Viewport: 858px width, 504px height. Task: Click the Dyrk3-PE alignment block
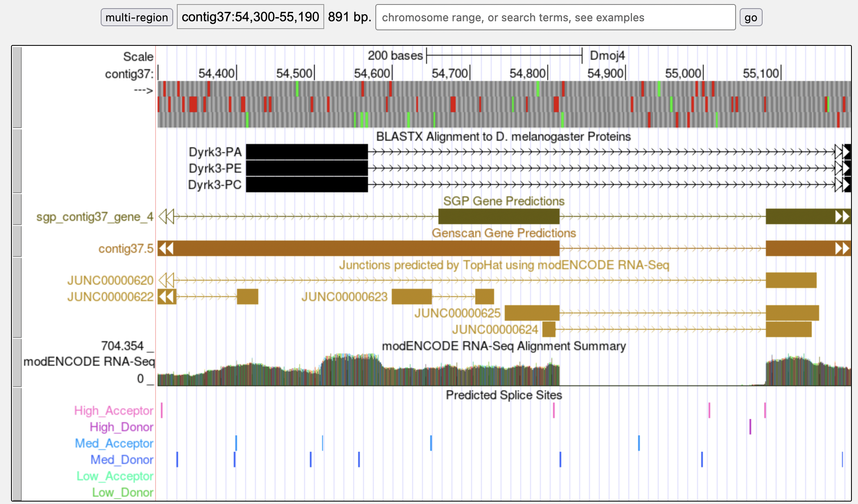307,168
